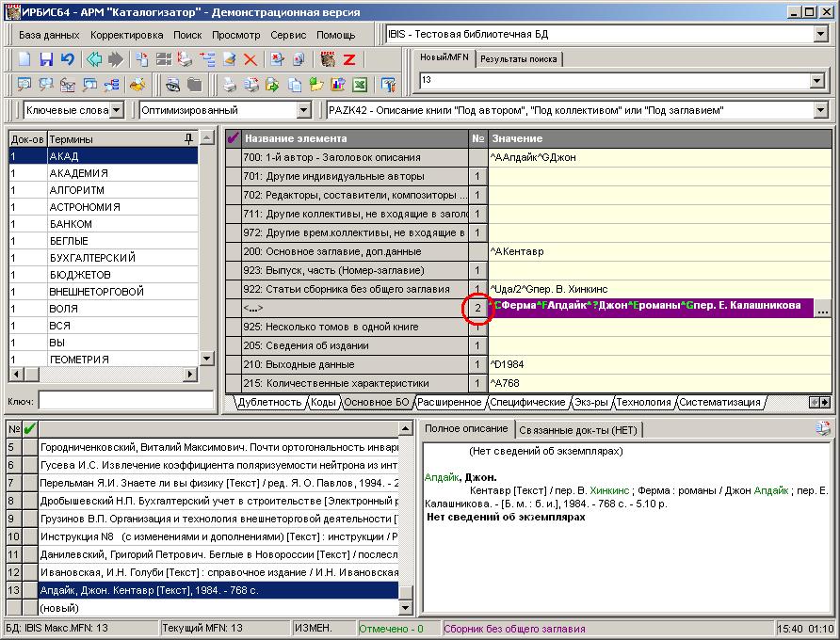Screen dimensions: 840x640
Task: Click the eye icon in second toolbar row
Action: [173, 86]
